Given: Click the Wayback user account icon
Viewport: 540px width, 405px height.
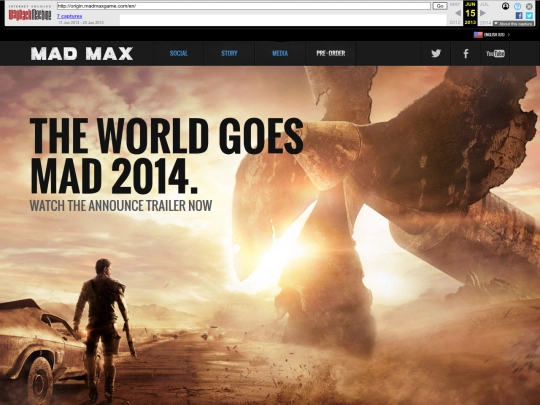Looking at the screenshot, I should (505, 6).
